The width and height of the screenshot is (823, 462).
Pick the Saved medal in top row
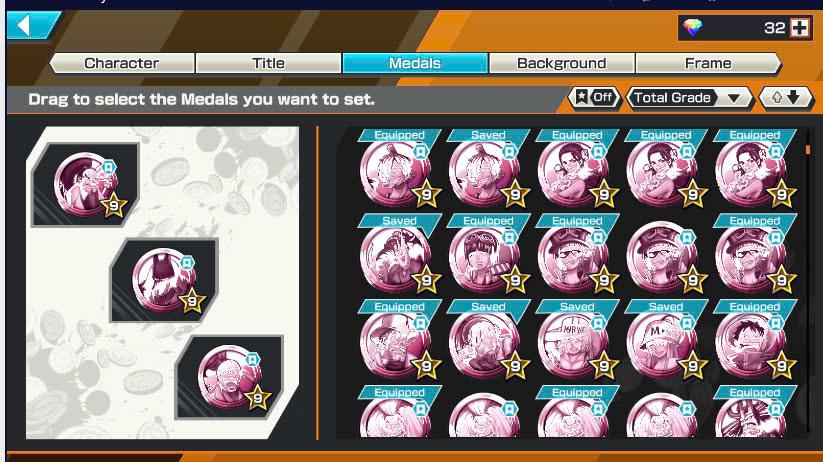point(488,169)
